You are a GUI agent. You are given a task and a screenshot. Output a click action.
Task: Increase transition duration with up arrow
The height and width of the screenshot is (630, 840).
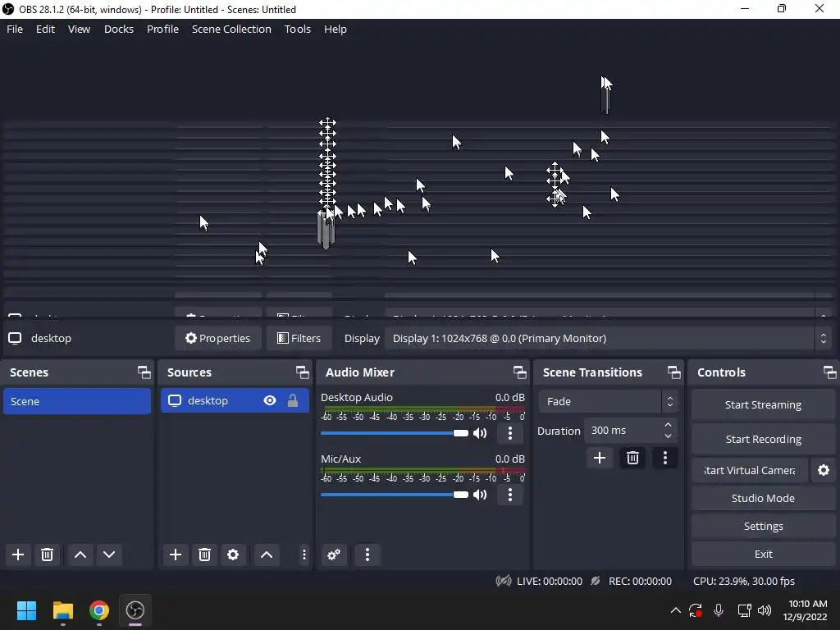click(668, 425)
